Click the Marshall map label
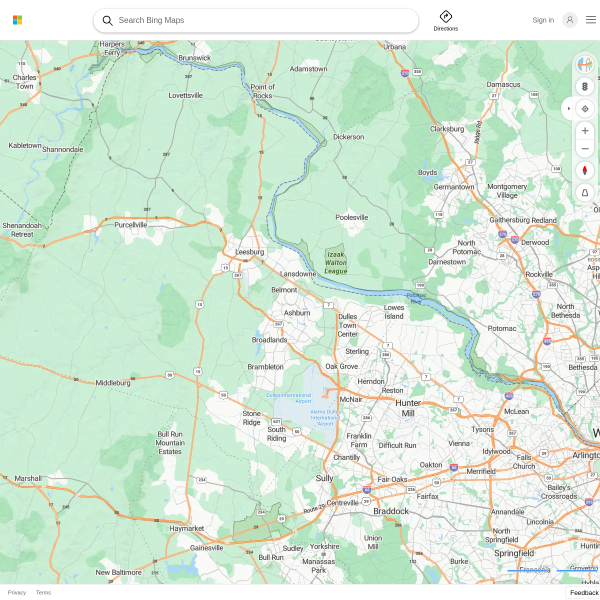The width and height of the screenshot is (600, 600). point(28,478)
